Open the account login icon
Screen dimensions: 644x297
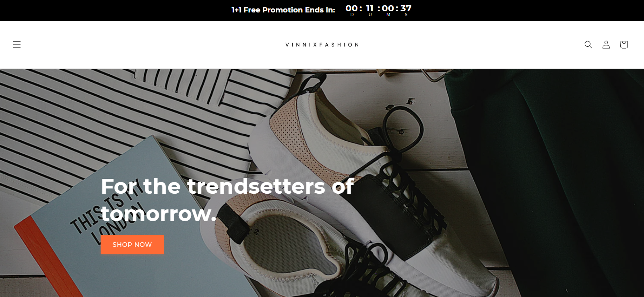pos(606,45)
